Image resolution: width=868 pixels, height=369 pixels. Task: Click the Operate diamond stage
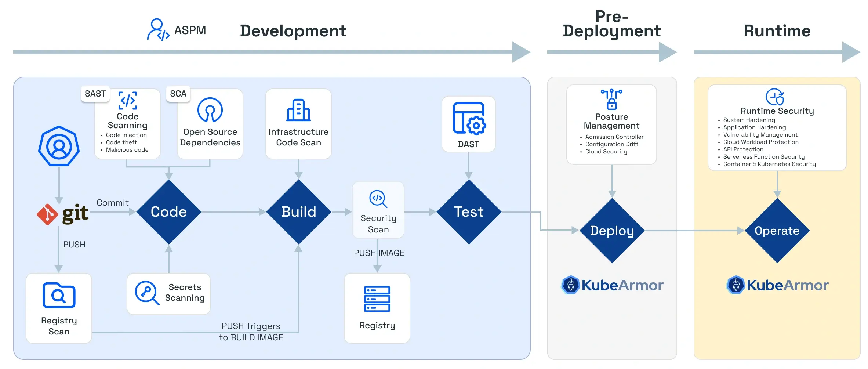coord(777,231)
